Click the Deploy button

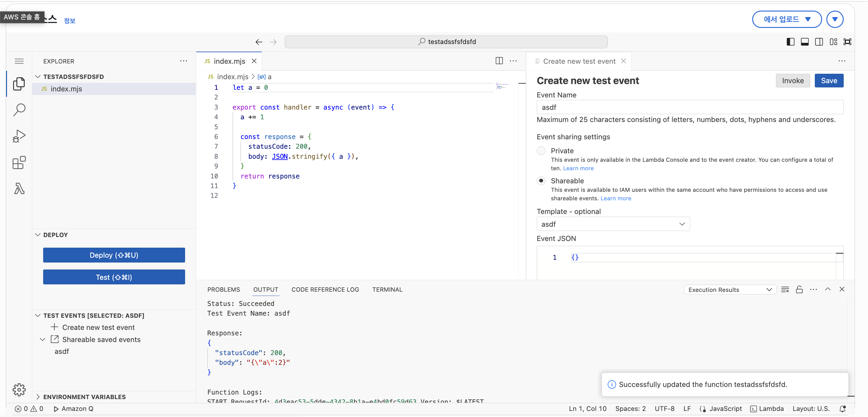pyautogui.click(x=114, y=255)
